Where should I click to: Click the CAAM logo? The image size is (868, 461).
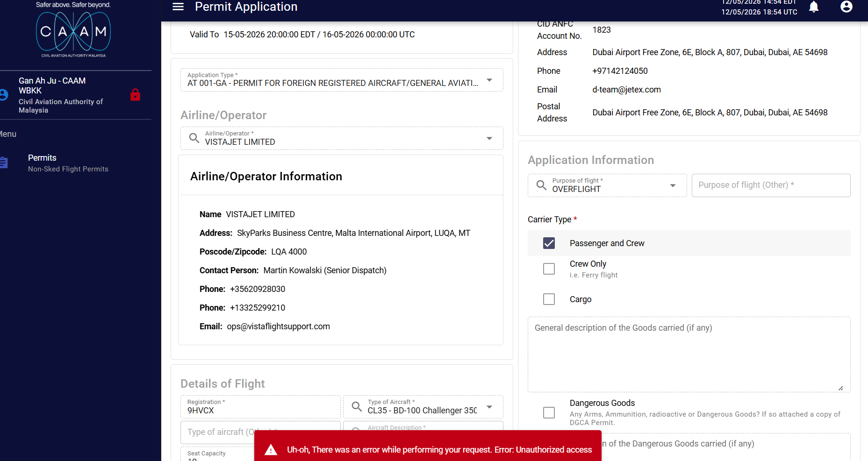point(73,31)
